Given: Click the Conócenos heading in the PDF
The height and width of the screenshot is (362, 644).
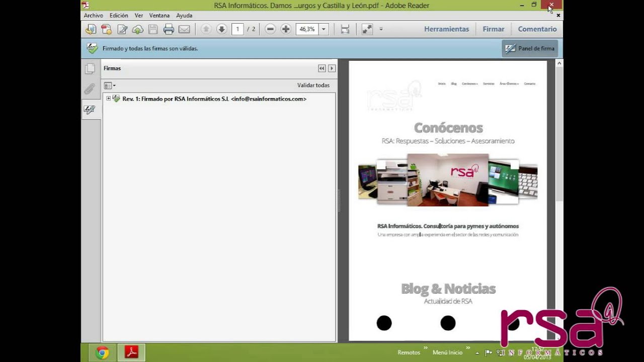Looking at the screenshot, I should coord(448,128).
